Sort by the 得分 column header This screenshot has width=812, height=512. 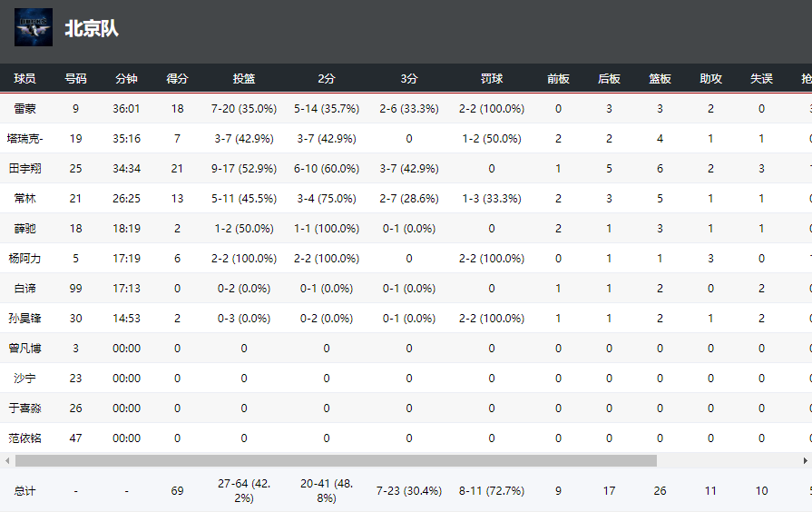tap(177, 79)
